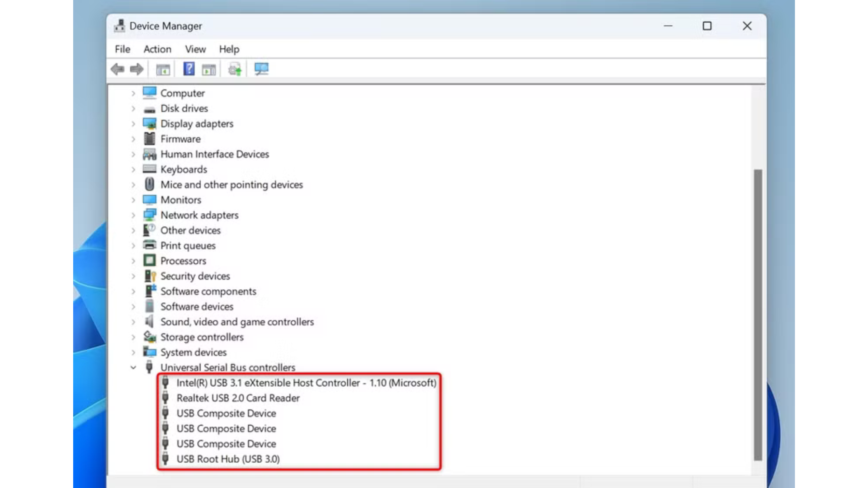This screenshot has height=488, width=868.
Task: Select the Monitors label
Action: point(181,200)
